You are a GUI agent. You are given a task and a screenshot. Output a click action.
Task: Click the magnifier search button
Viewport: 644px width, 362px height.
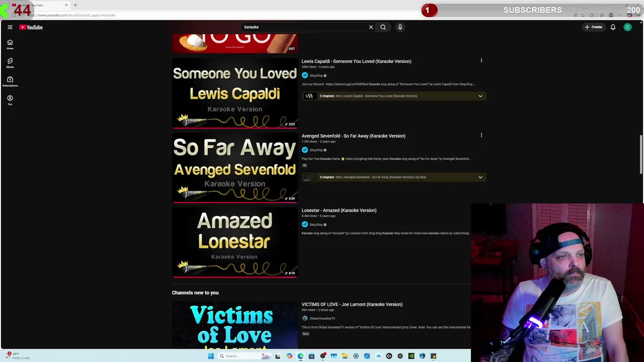383,27
